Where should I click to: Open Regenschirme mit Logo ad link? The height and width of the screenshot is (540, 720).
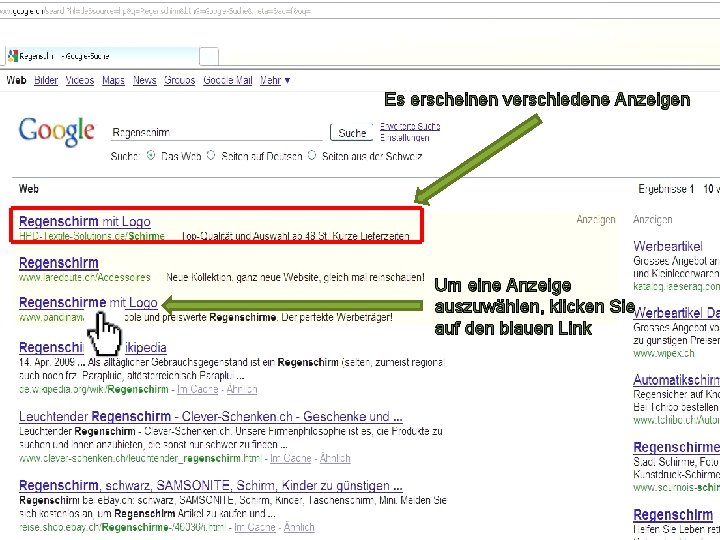(x=88, y=303)
